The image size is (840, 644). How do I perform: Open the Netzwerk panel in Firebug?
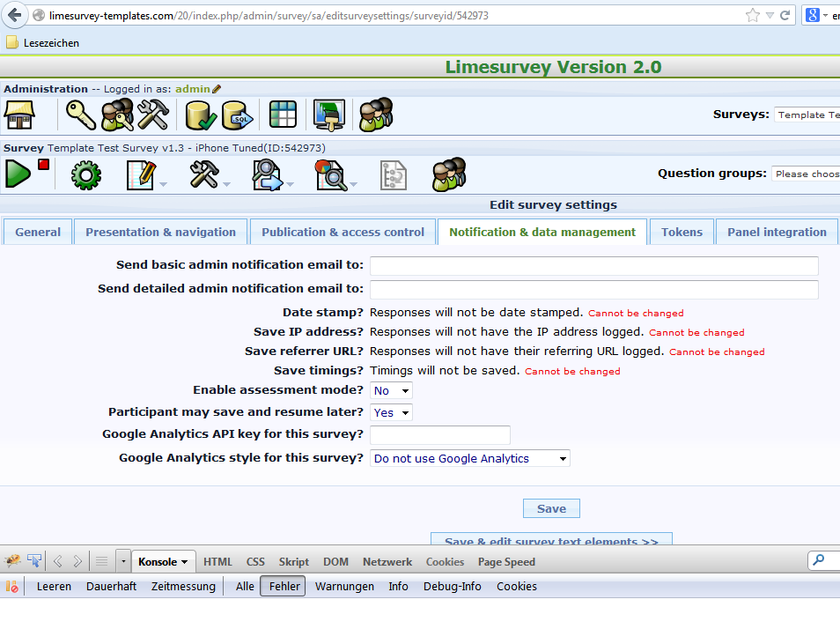pyautogui.click(x=387, y=561)
